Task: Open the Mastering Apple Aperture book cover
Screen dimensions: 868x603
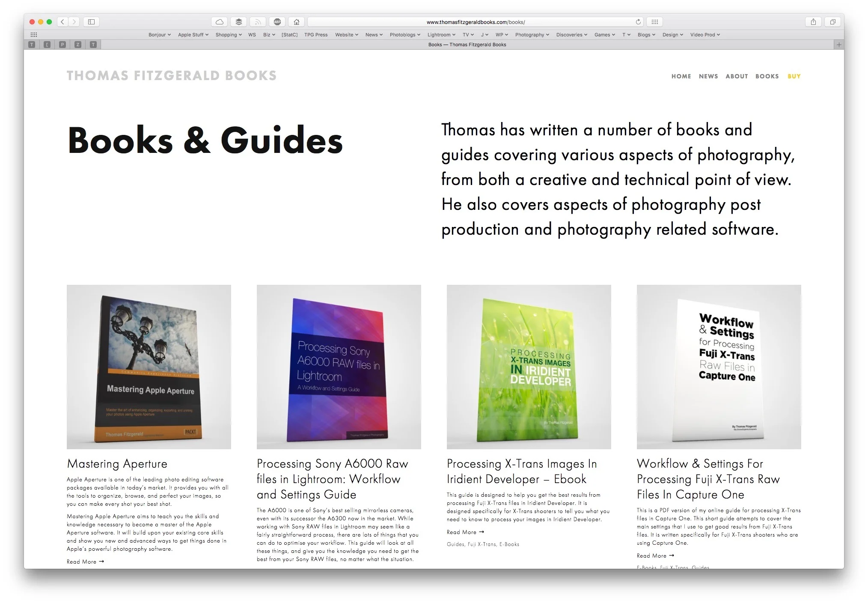Action: pyautogui.click(x=149, y=367)
